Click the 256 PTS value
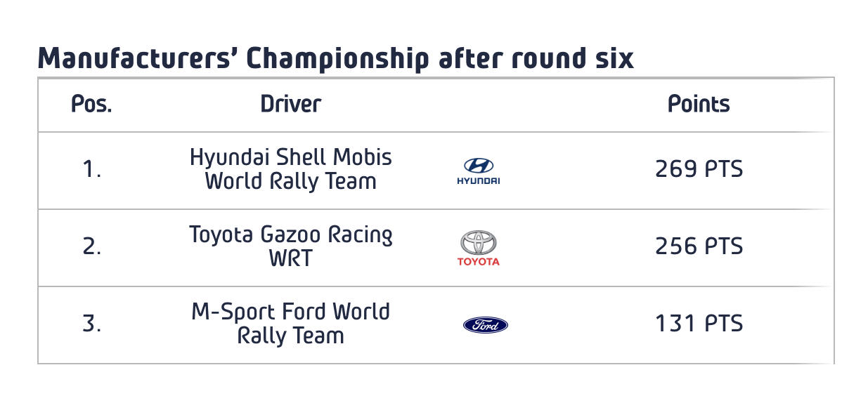 point(699,246)
